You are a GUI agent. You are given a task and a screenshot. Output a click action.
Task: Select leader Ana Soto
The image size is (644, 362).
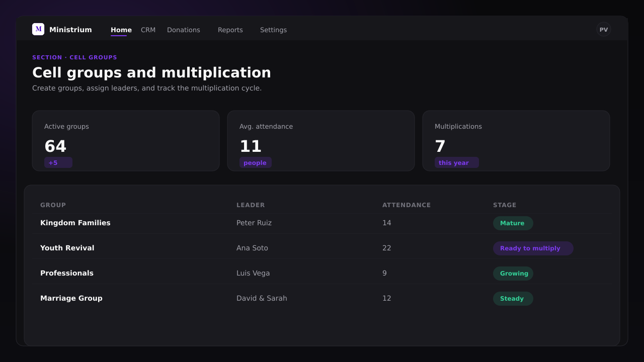252,248
